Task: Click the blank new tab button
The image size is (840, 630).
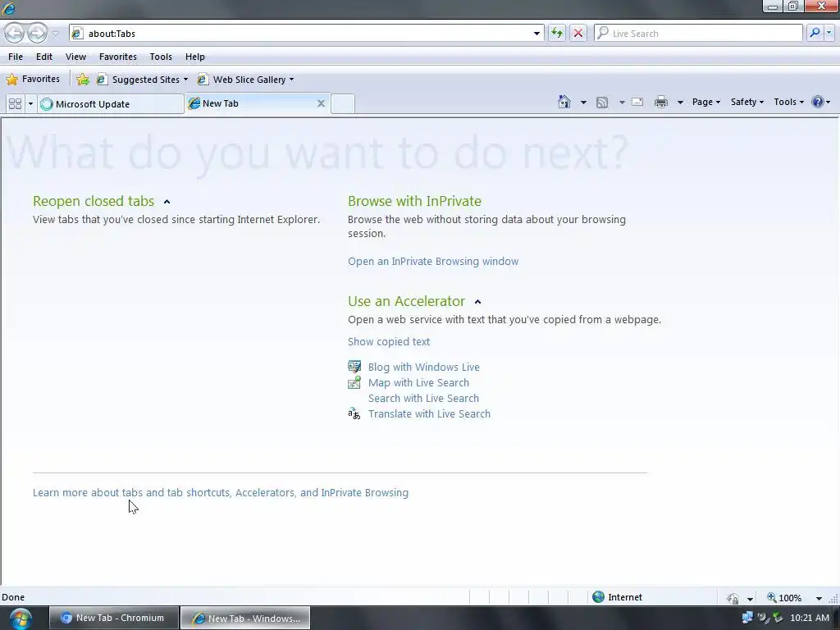Action: (342, 104)
